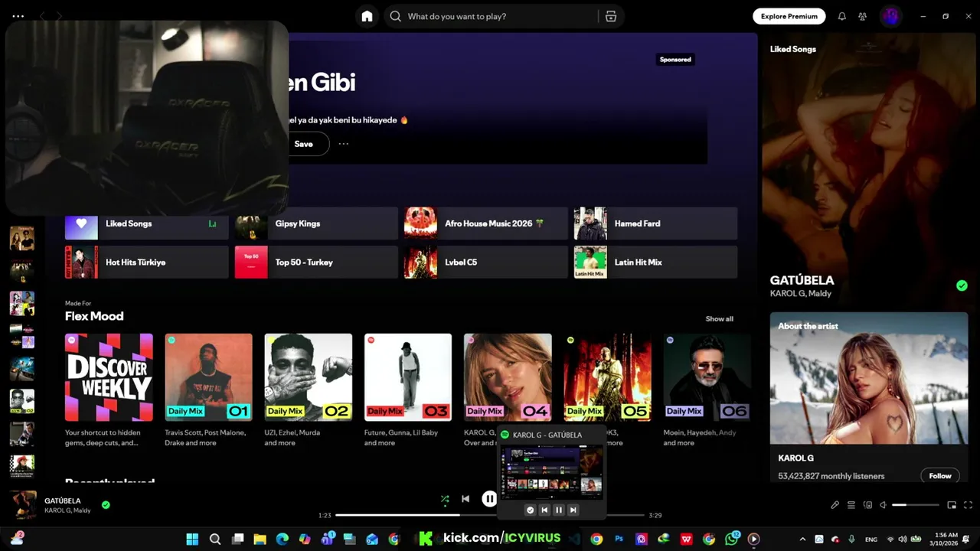
Task: Open Daily Mix 05 cover
Action: click(x=608, y=377)
